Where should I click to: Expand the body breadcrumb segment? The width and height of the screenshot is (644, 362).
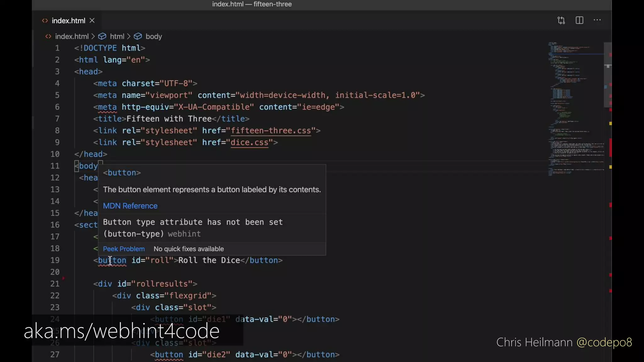154,36
